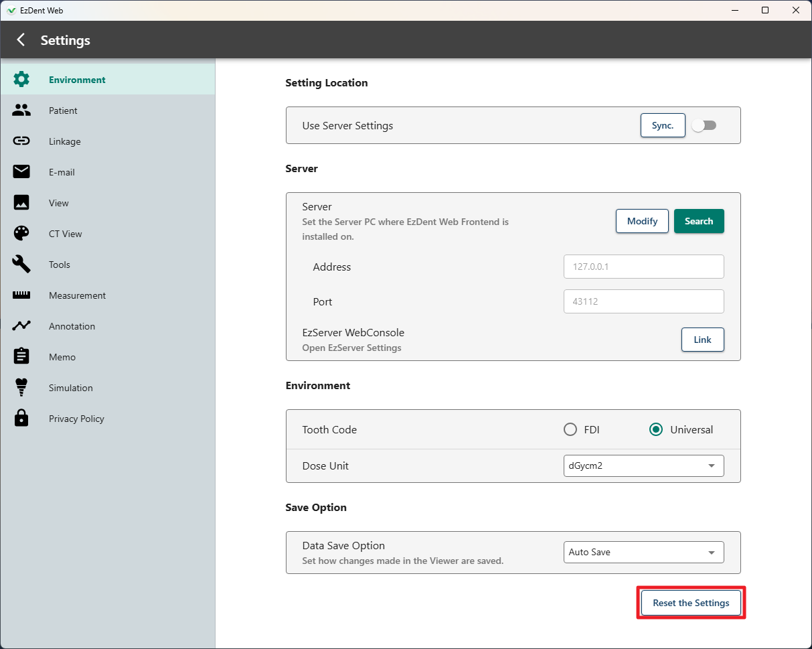Toggle Use Server Settings switch

704,125
